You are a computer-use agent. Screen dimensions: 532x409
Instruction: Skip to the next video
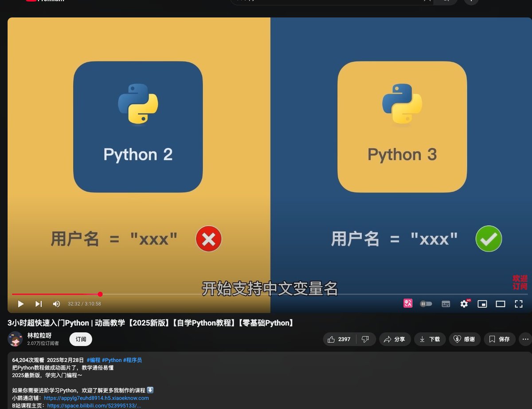coord(39,304)
